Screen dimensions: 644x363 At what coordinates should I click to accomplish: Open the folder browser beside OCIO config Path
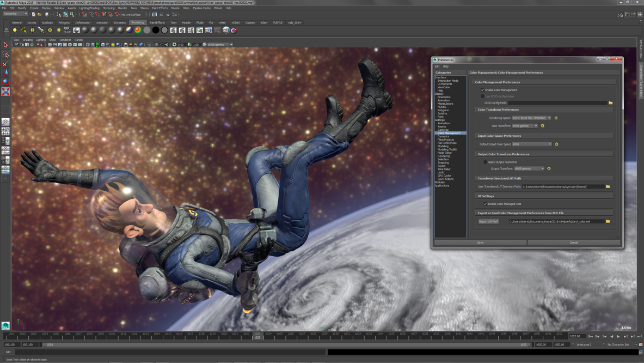click(611, 102)
